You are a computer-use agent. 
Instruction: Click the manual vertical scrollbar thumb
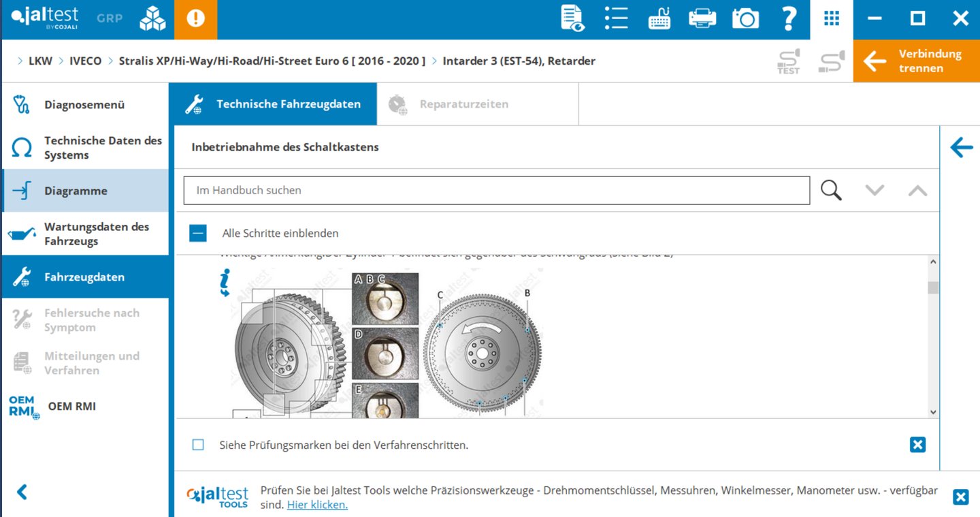tap(933, 287)
